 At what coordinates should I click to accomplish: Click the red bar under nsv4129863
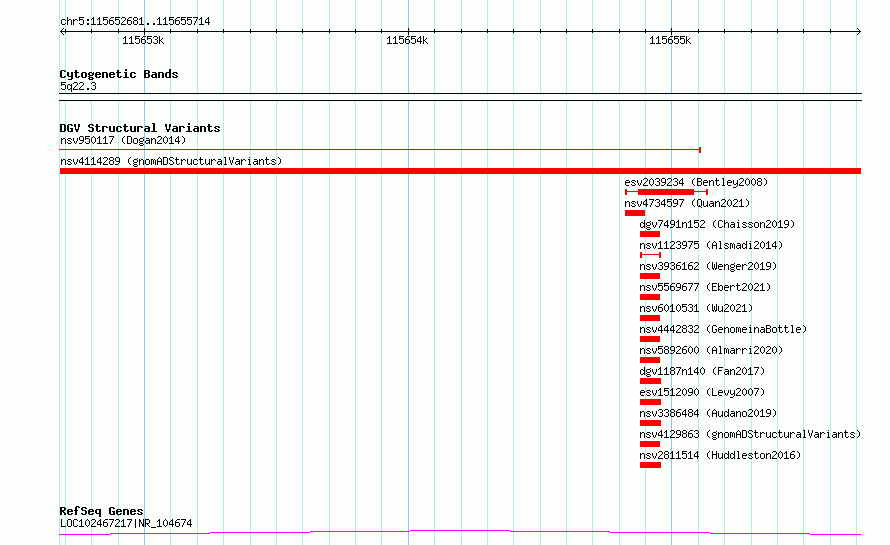(650, 444)
